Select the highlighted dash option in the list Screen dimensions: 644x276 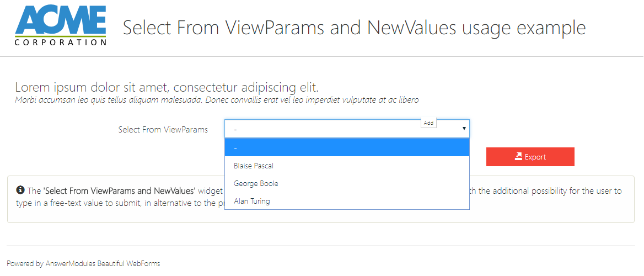tap(347, 147)
